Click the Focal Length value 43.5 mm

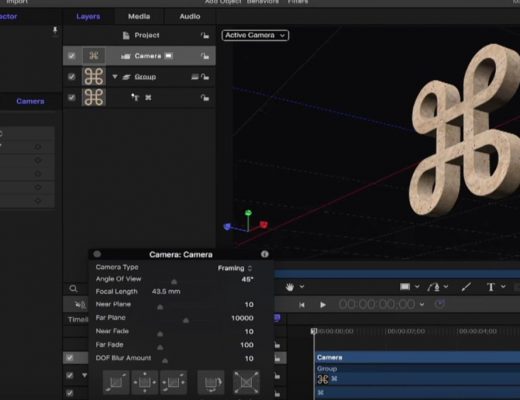[166, 291]
